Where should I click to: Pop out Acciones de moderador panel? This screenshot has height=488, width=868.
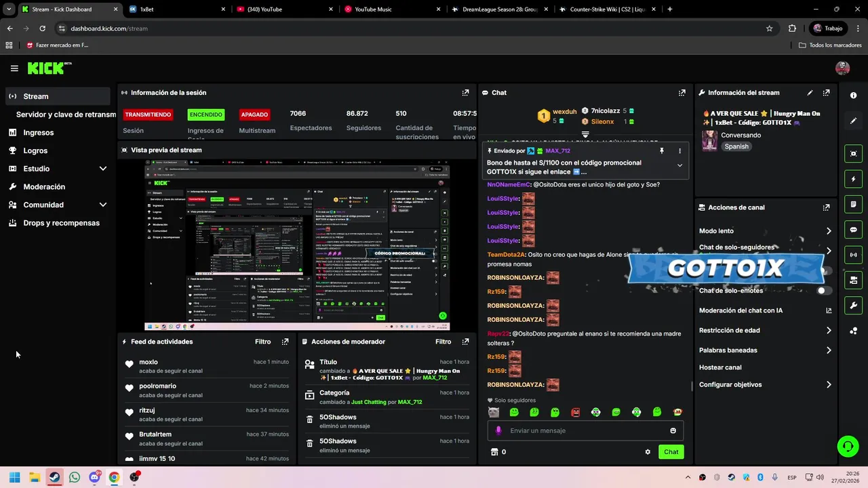click(x=465, y=342)
